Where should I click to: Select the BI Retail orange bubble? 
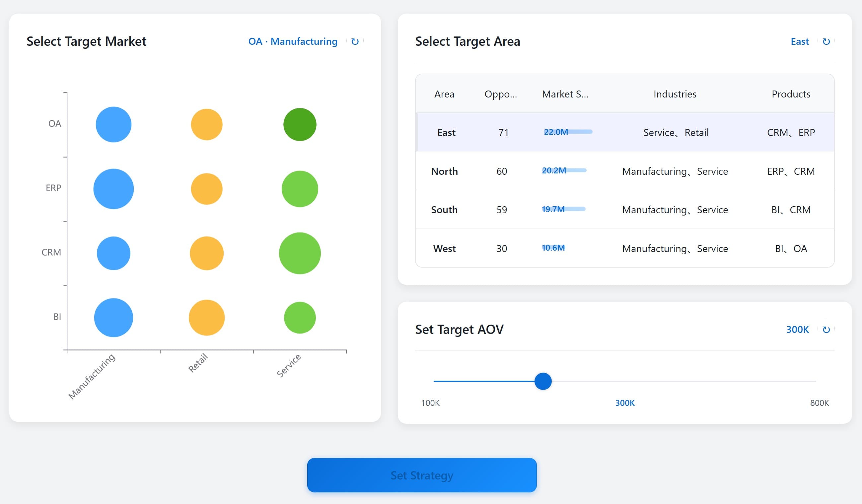[x=207, y=318]
